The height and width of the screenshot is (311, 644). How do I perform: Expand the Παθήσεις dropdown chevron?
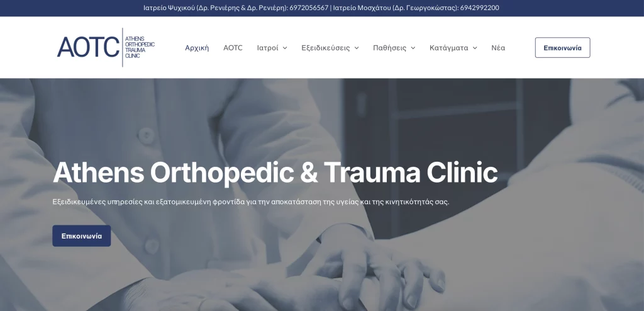413,48
